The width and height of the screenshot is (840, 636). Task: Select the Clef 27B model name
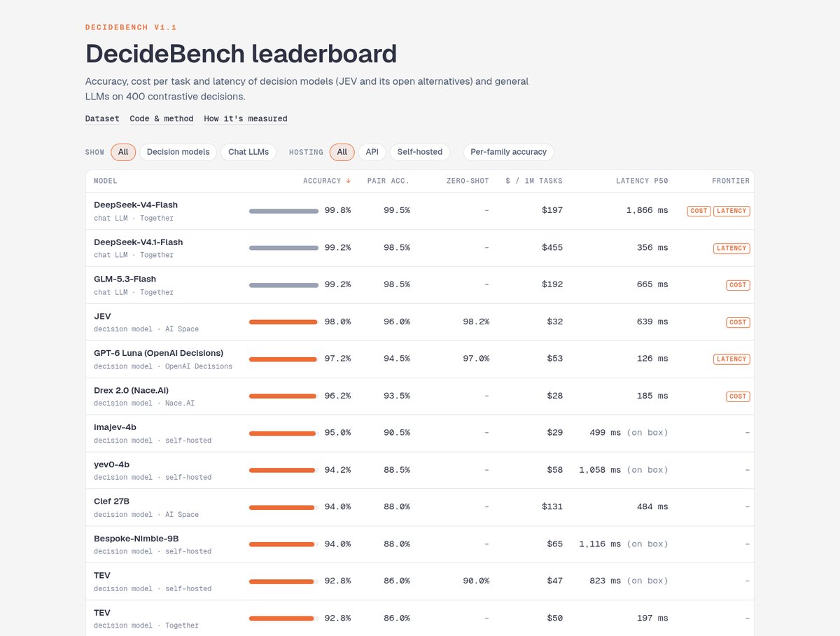click(x=112, y=502)
